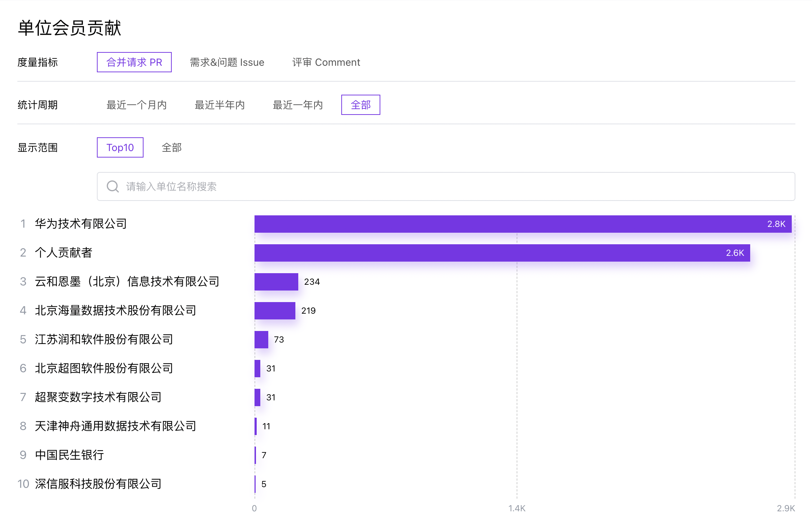812x529 pixels.
Task: Switch metric to 需求&问题 Issue
Action: pyautogui.click(x=227, y=62)
